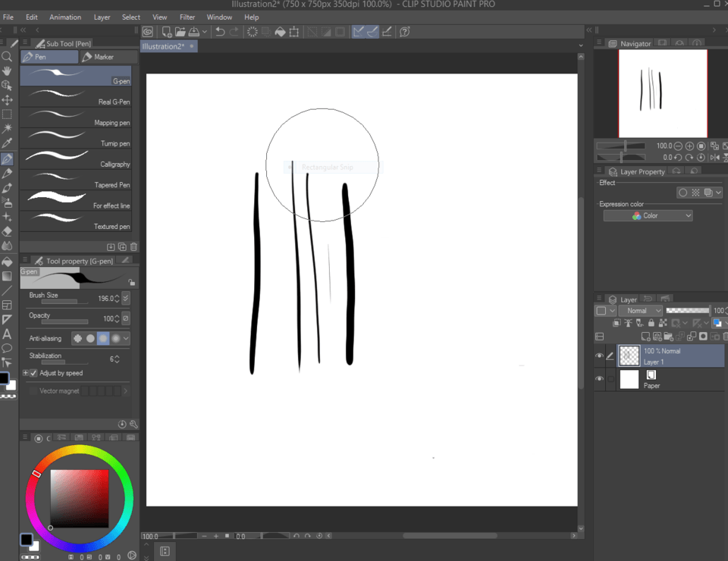Viewport: 728px width, 561px height.
Task: Pick the Eyedropper tool
Action: (x=8, y=144)
